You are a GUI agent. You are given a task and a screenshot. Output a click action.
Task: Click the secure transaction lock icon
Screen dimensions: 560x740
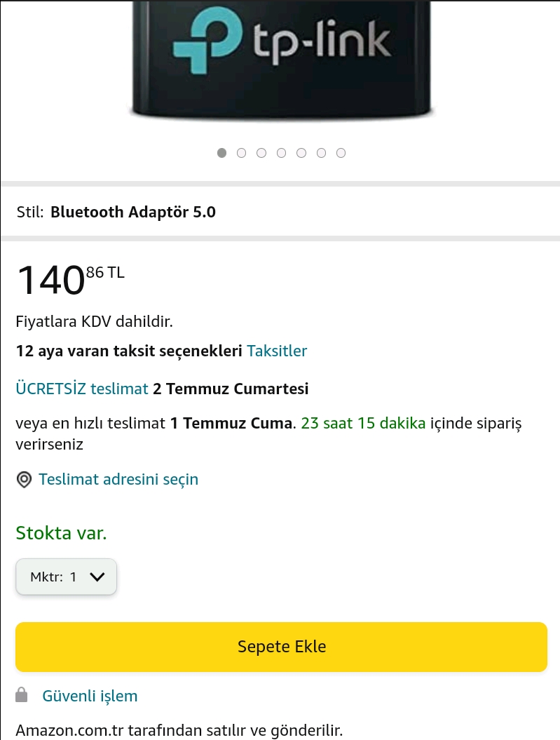pos(22,695)
